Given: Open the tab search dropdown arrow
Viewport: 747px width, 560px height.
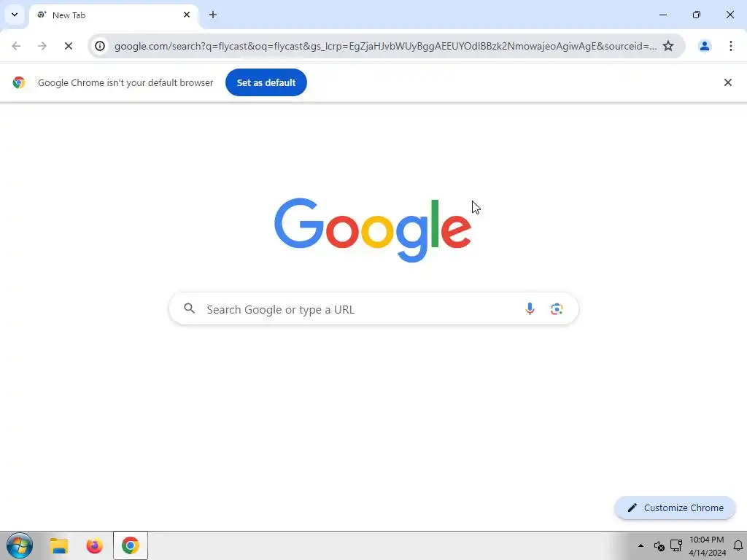Looking at the screenshot, I should (15, 15).
